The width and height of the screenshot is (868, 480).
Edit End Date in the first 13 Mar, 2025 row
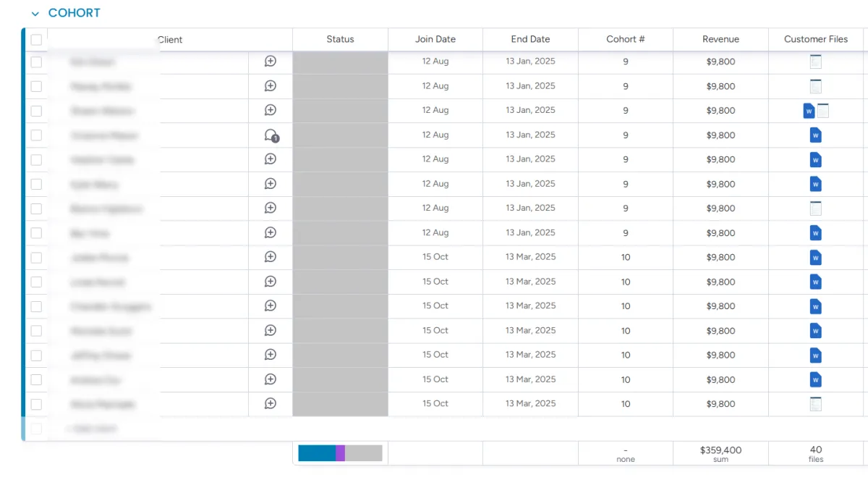530,257
